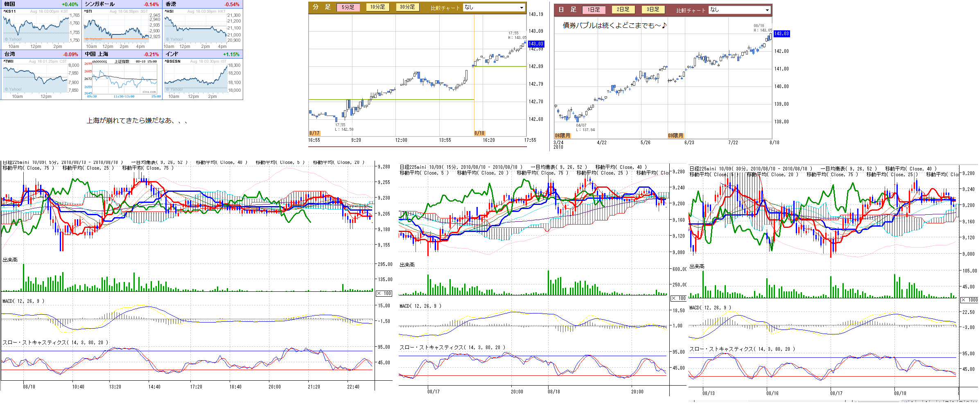Image resolution: width=980 pixels, height=418 pixels.
Task: Click the ×1000 volume scale box on 30-minute chart
Action: [x=969, y=300]
